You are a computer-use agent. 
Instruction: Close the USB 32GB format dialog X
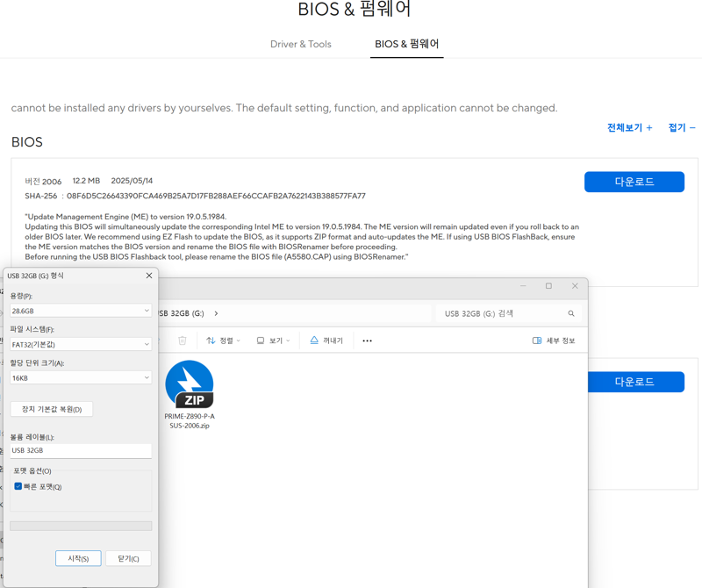tap(149, 276)
